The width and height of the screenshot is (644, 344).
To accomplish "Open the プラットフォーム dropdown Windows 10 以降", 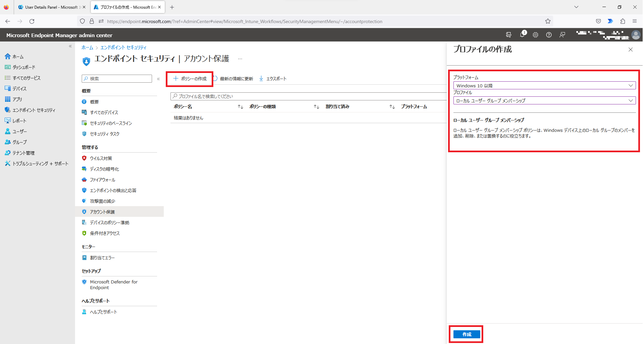I will click(x=544, y=86).
